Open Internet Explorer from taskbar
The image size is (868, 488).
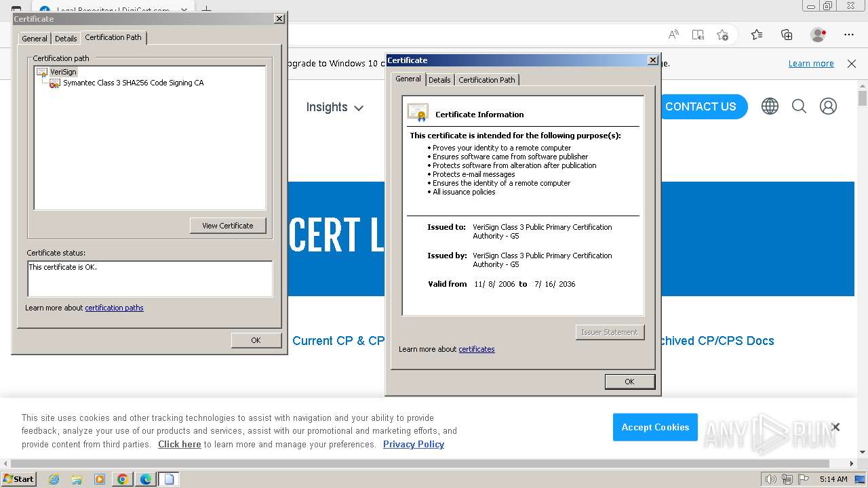pos(54,479)
